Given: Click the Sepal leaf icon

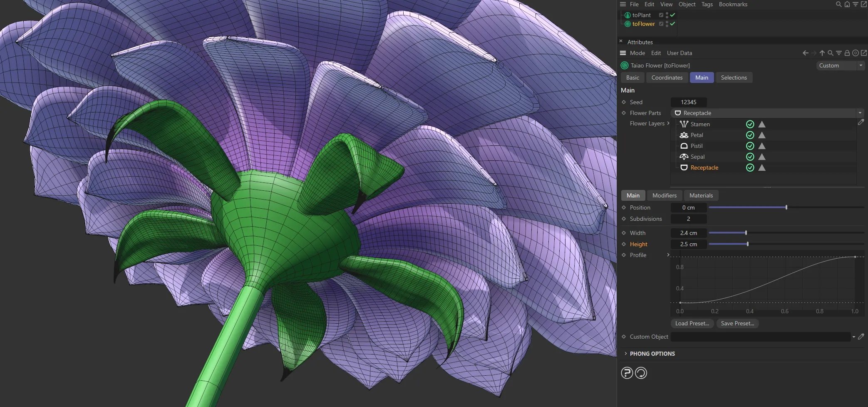Looking at the screenshot, I should coord(684,157).
